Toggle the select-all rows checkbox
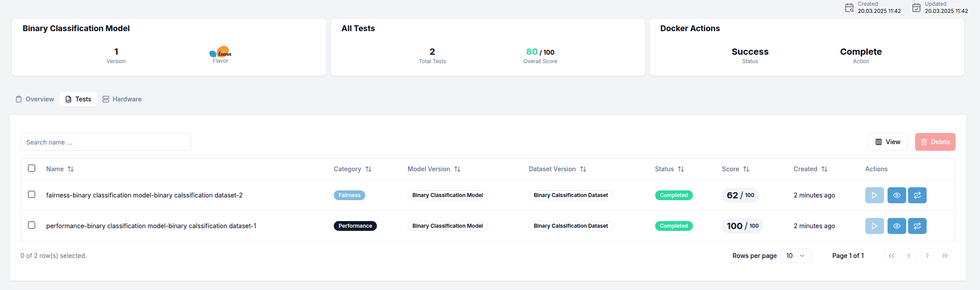 click(32, 168)
